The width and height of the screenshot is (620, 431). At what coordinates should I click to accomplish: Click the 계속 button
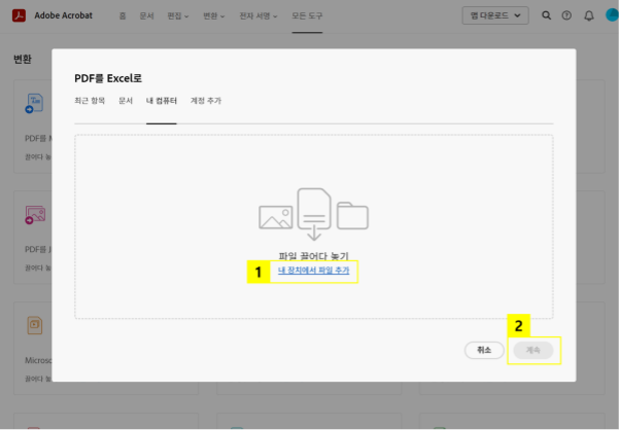533,350
